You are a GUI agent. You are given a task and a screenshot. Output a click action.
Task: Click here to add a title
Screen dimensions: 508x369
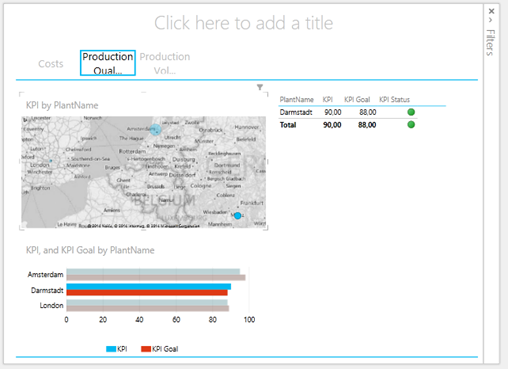(x=244, y=23)
